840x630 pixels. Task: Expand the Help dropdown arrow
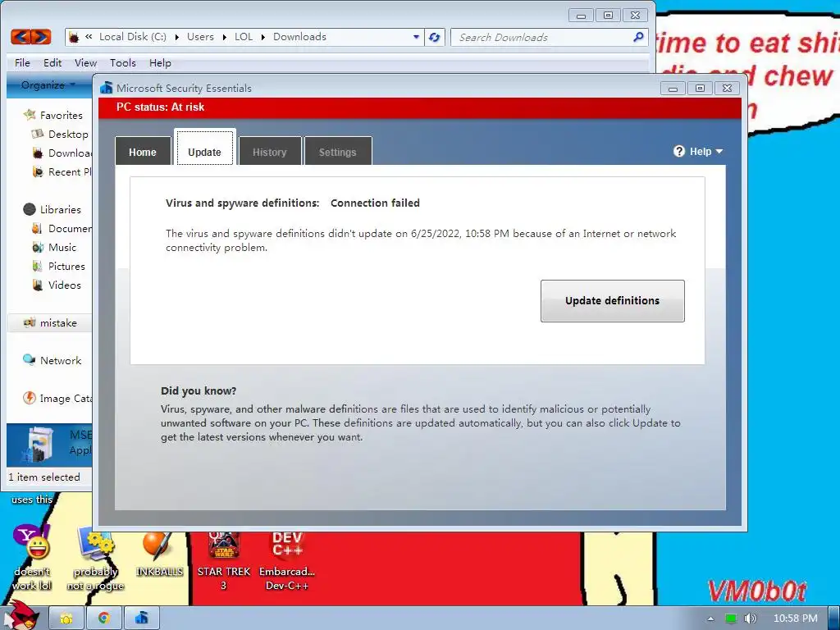pos(719,152)
